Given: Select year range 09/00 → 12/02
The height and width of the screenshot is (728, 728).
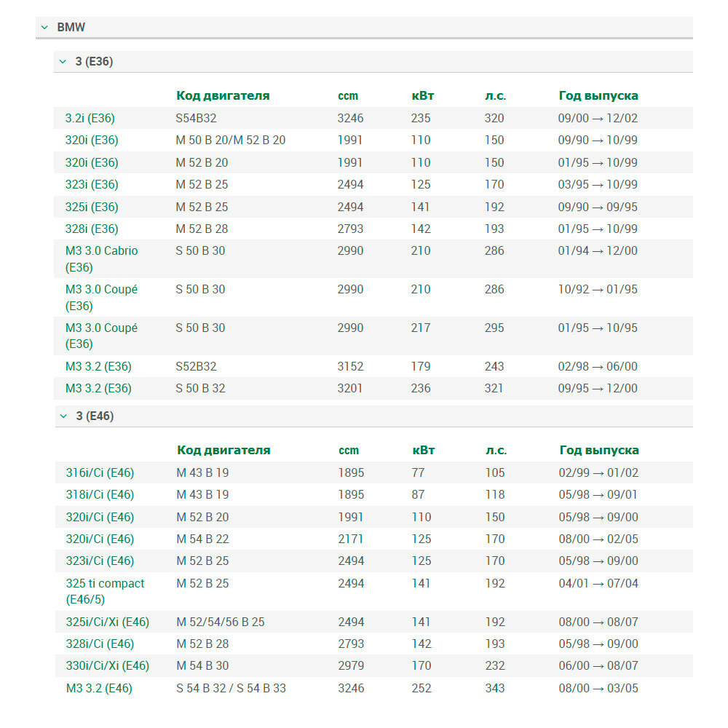Looking at the screenshot, I should pos(598,119).
